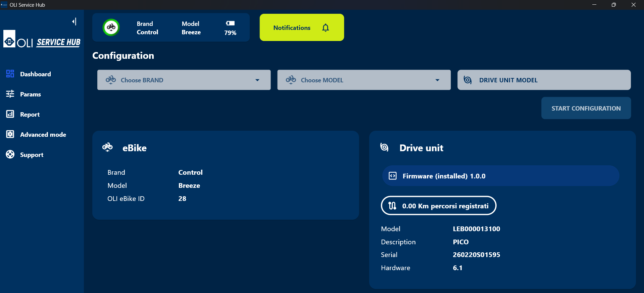The image size is (644, 293).
Task: Click the Params sliders icon
Action: click(x=10, y=94)
